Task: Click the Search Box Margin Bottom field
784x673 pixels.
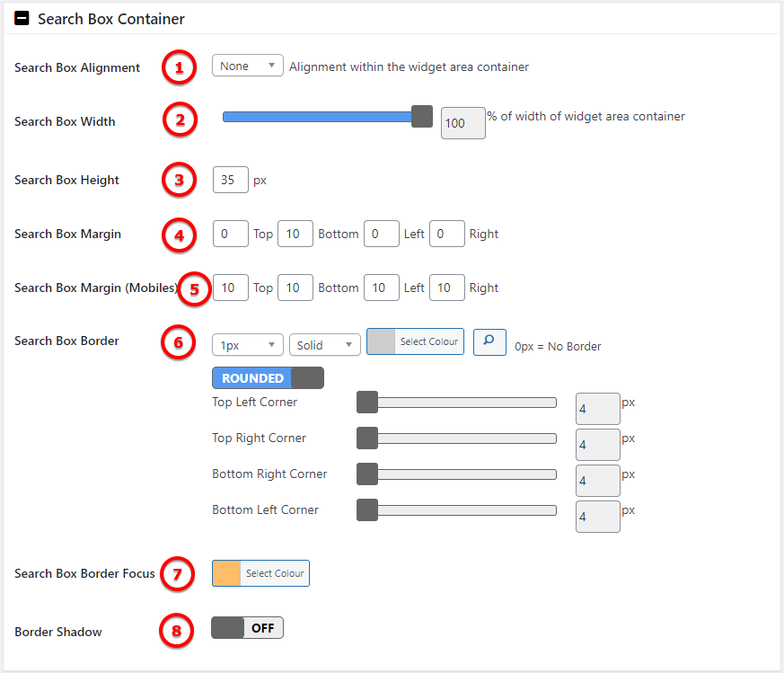Action: tap(295, 234)
